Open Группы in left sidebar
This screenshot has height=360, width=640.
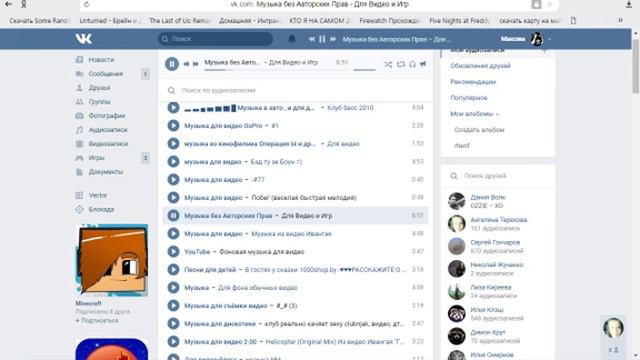tap(99, 102)
